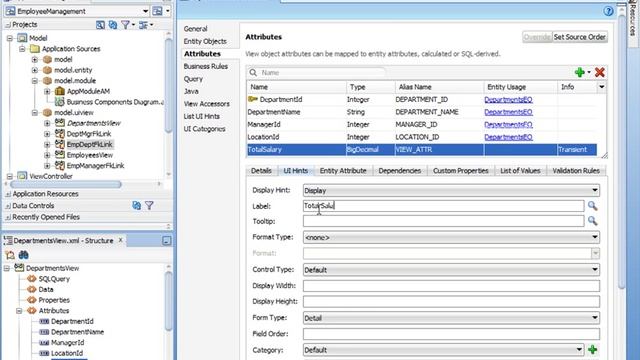
Task: Click the Tooltip input field
Action: click(443, 221)
